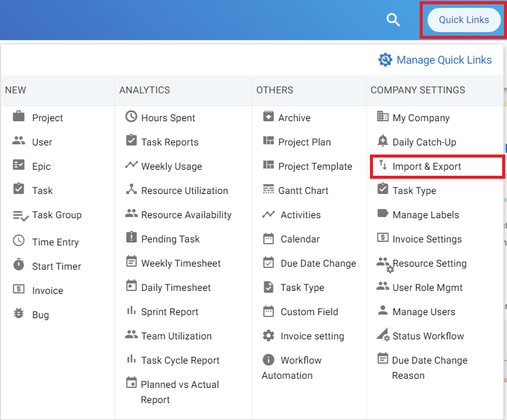Click the My Company building icon
Image resolution: width=507 pixels, height=420 pixels.
(383, 116)
